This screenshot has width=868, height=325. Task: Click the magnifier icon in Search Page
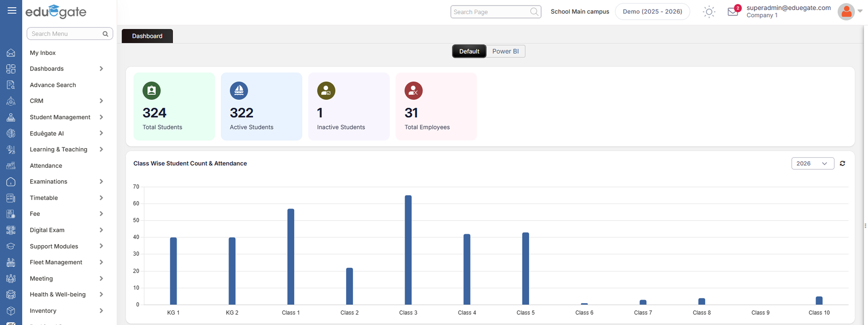(534, 12)
